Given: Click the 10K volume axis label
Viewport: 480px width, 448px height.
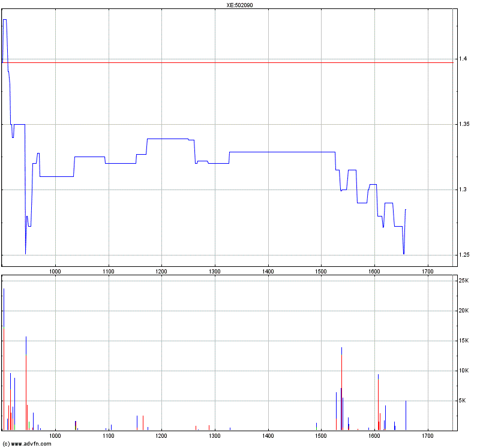Looking at the screenshot, I should (x=463, y=370).
